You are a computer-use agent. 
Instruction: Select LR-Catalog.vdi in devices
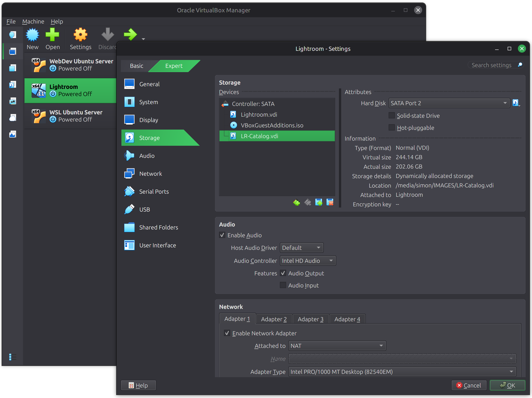coord(277,136)
